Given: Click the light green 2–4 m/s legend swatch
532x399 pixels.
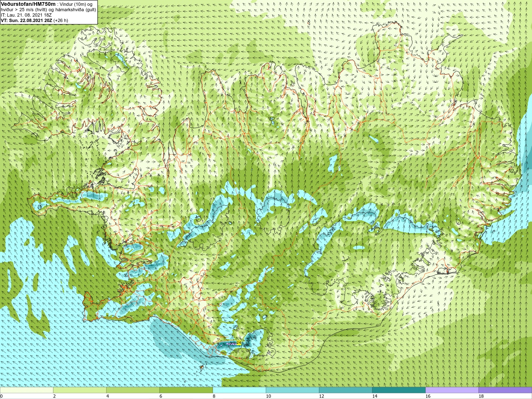Looking at the screenshot, I should pyautogui.click(x=80, y=390).
